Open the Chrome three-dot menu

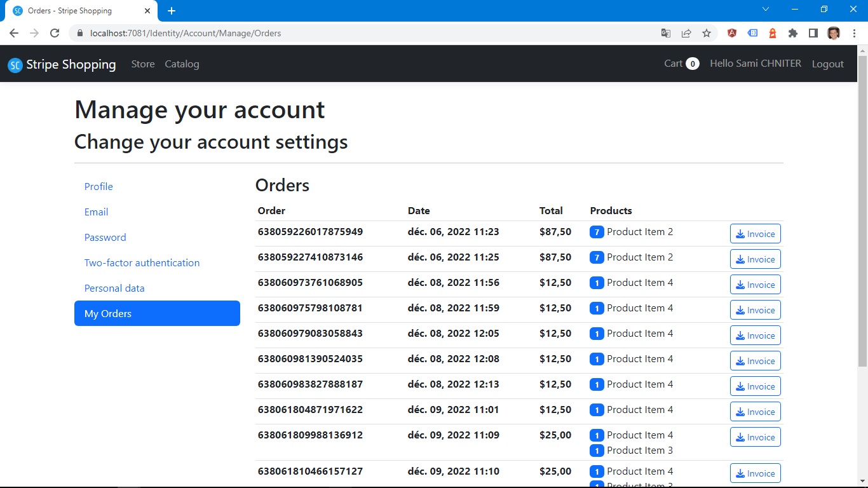854,34
